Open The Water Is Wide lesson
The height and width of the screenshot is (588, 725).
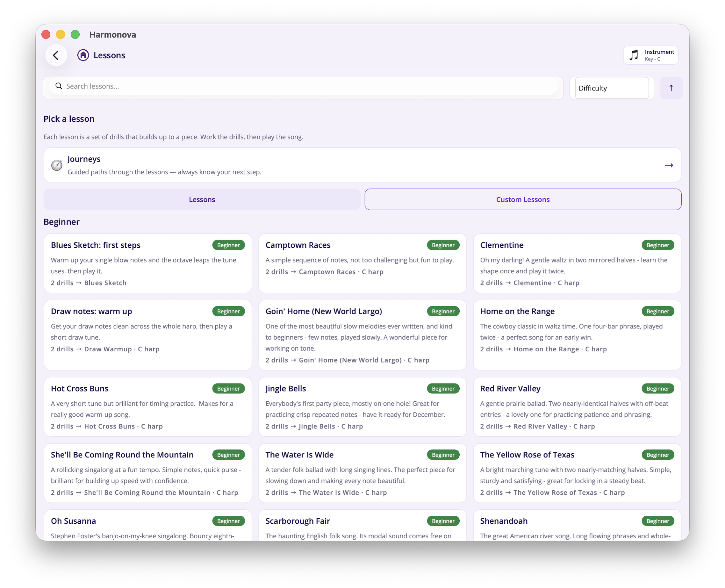pos(362,473)
